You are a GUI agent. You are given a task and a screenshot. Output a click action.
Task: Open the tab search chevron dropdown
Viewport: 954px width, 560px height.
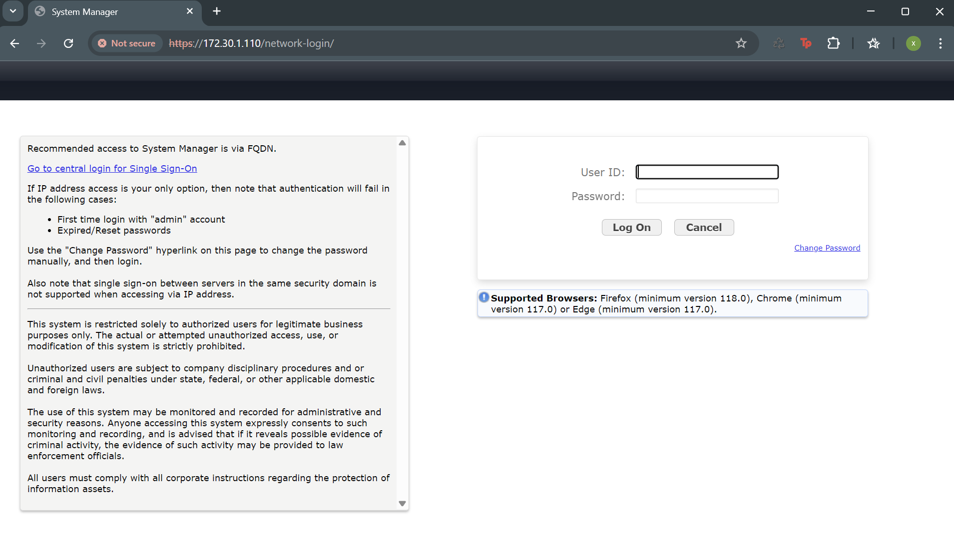(x=13, y=11)
